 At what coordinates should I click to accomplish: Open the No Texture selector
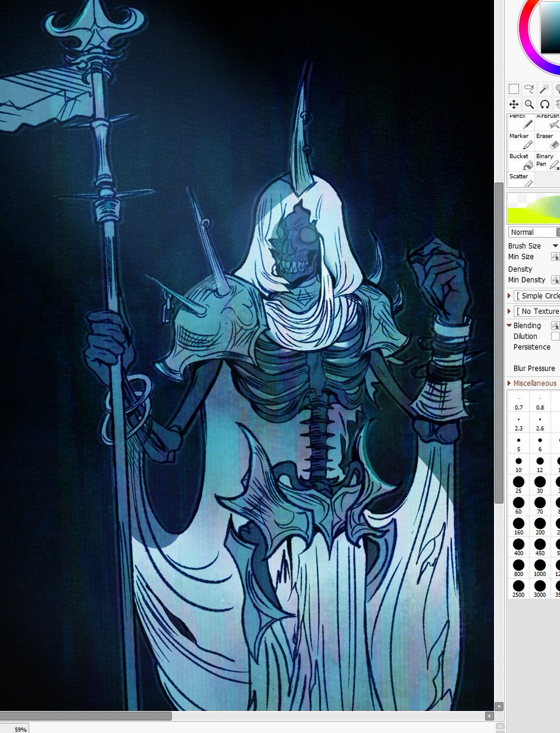[537, 312]
